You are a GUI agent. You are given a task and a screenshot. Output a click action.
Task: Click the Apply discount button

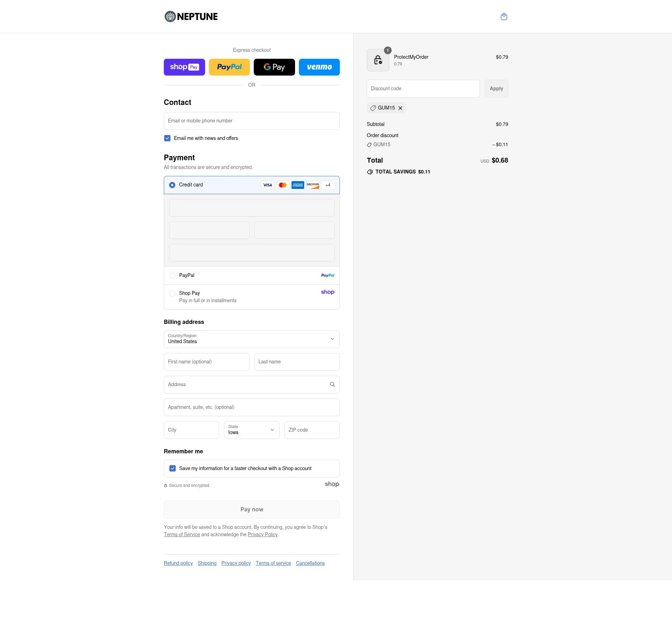point(496,88)
